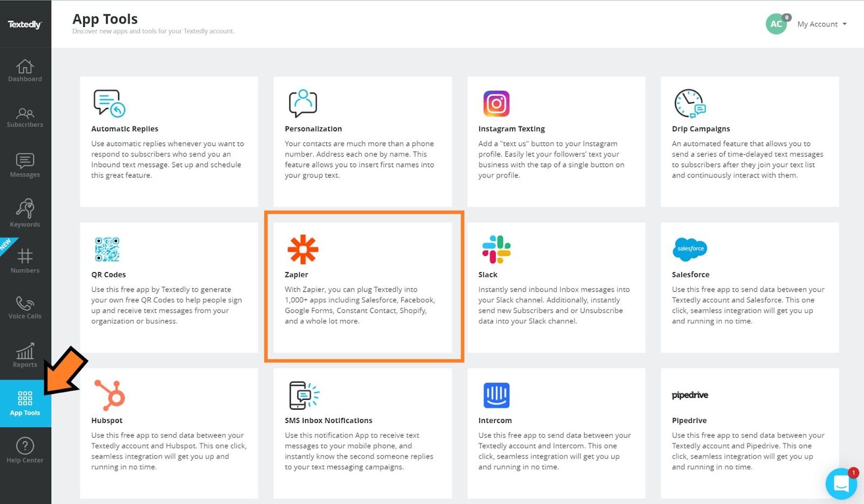Viewport: 864px width, 504px height.
Task: Click the Slack logo icon
Action: 496,249
